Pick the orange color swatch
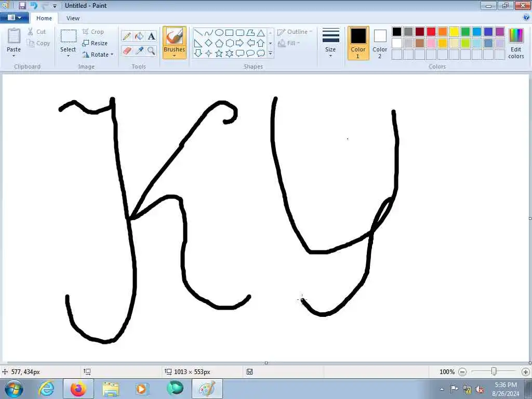 (x=443, y=32)
